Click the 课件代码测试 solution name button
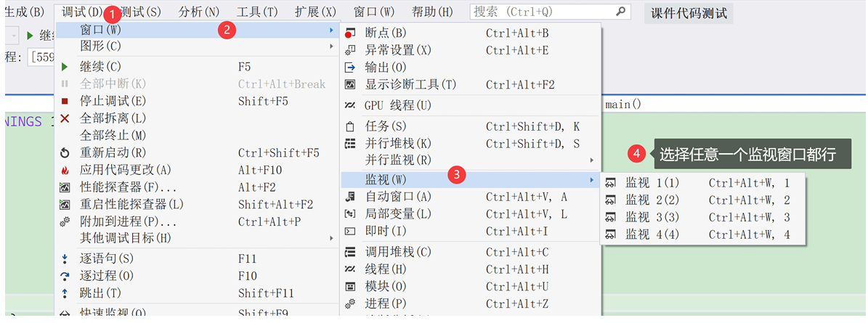 click(x=689, y=13)
